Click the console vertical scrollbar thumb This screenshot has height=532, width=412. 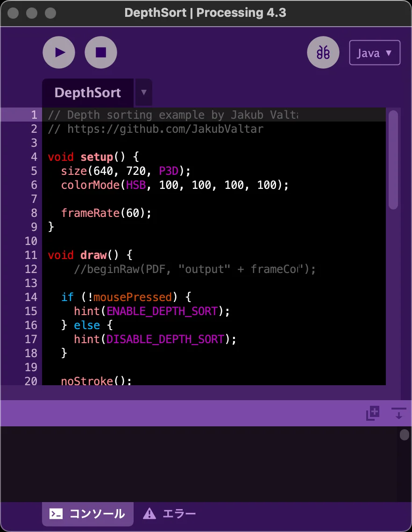(x=404, y=435)
